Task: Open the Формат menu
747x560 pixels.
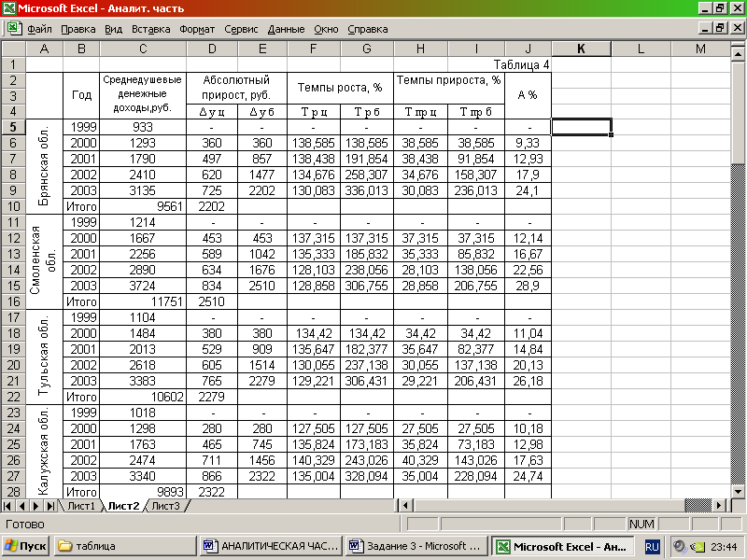Action: pos(197,29)
